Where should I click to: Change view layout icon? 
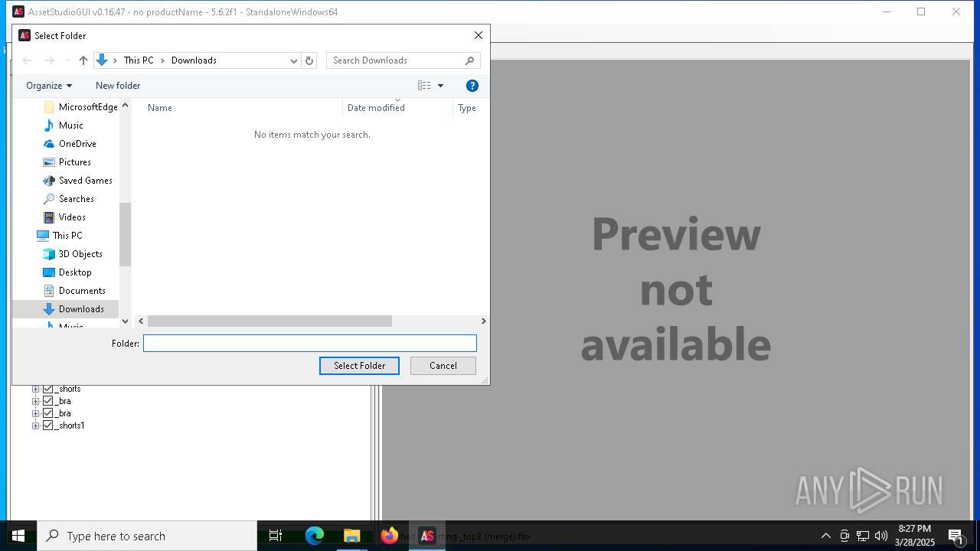click(x=424, y=86)
